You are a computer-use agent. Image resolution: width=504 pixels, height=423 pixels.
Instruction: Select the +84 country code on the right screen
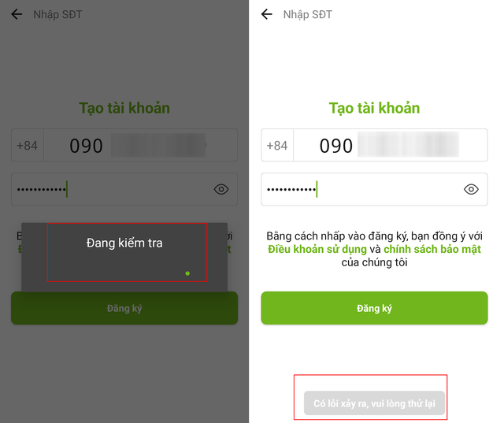pyautogui.click(x=277, y=145)
